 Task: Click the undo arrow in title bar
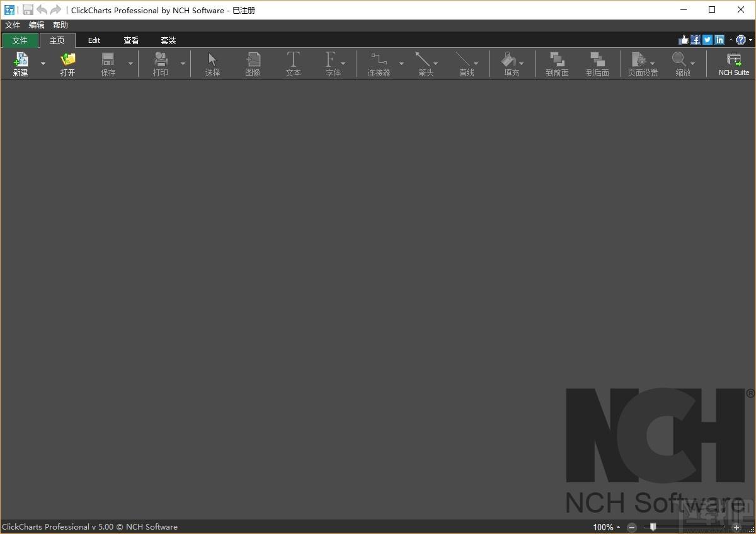tap(42, 9)
